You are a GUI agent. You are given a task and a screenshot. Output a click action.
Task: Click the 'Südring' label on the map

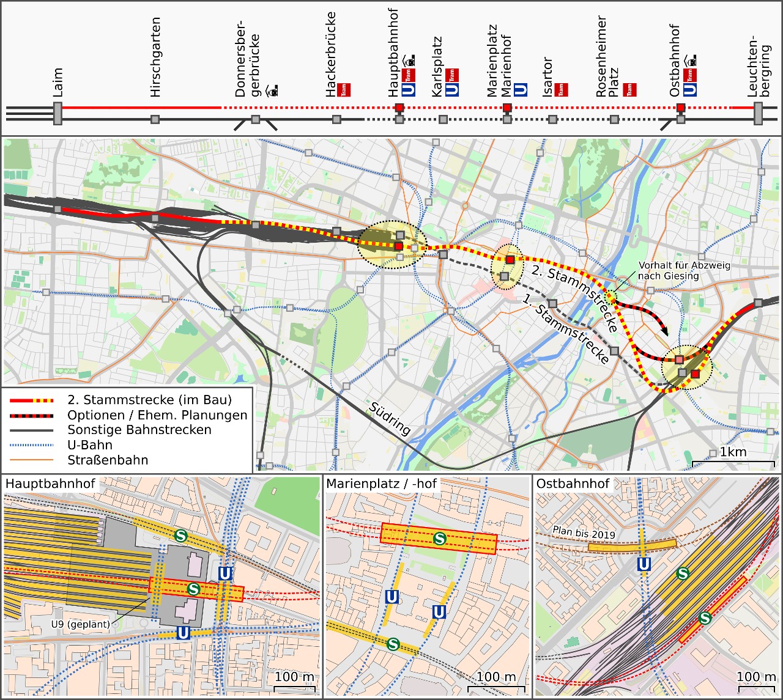[390, 419]
